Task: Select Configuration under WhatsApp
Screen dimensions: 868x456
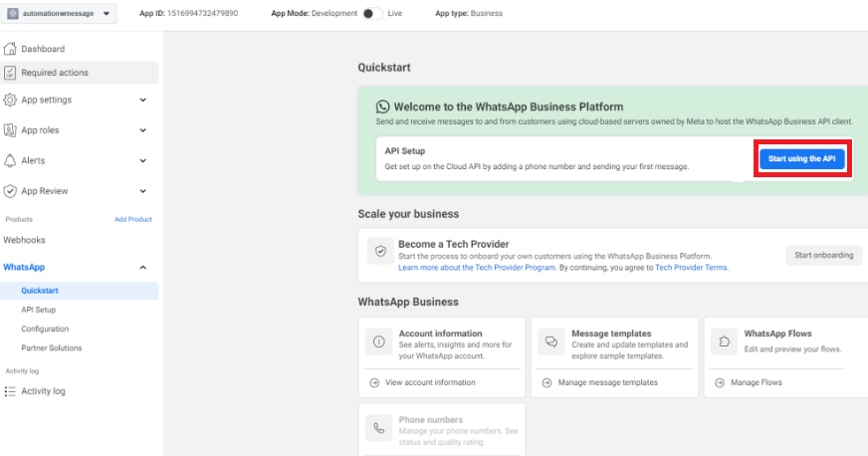Action: (x=45, y=329)
